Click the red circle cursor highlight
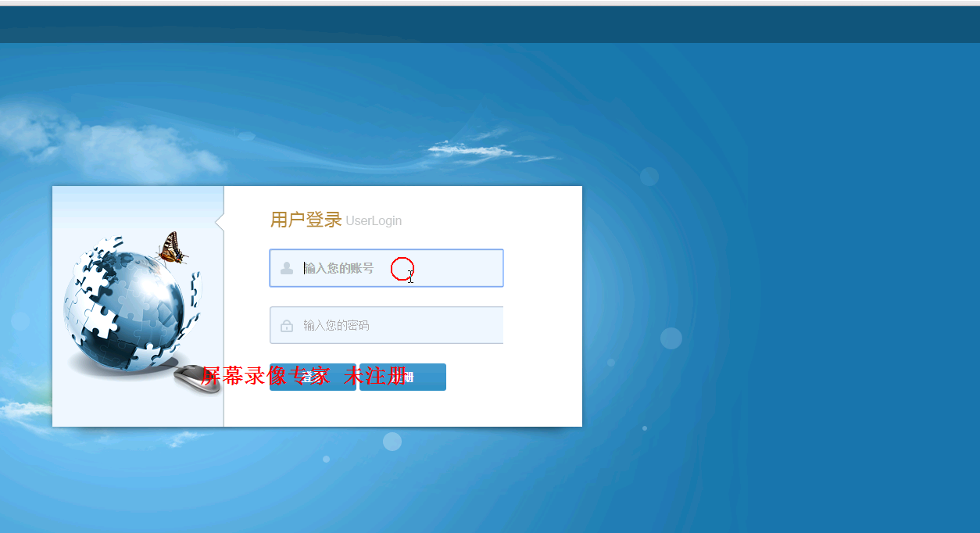The width and height of the screenshot is (980, 533). [402, 268]
